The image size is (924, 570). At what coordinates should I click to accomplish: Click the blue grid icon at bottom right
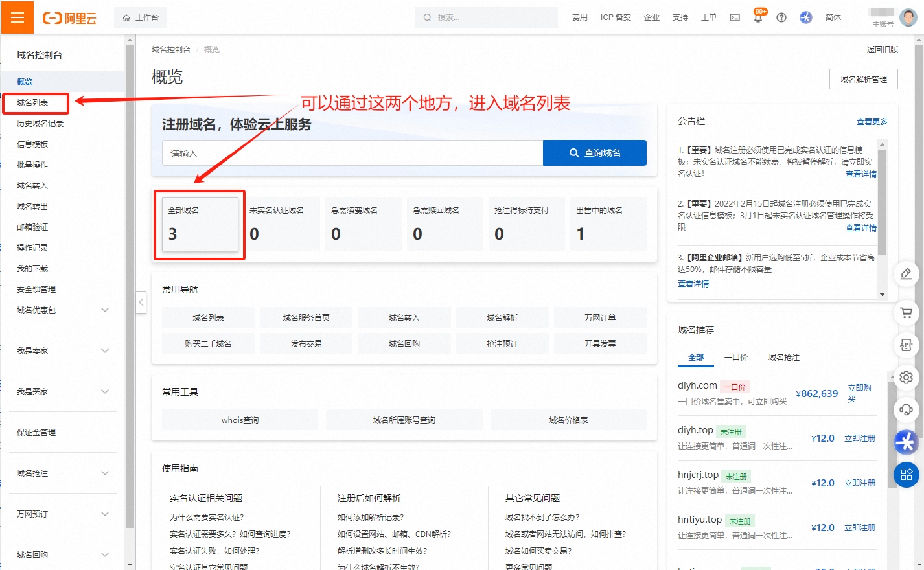(906, 475)
